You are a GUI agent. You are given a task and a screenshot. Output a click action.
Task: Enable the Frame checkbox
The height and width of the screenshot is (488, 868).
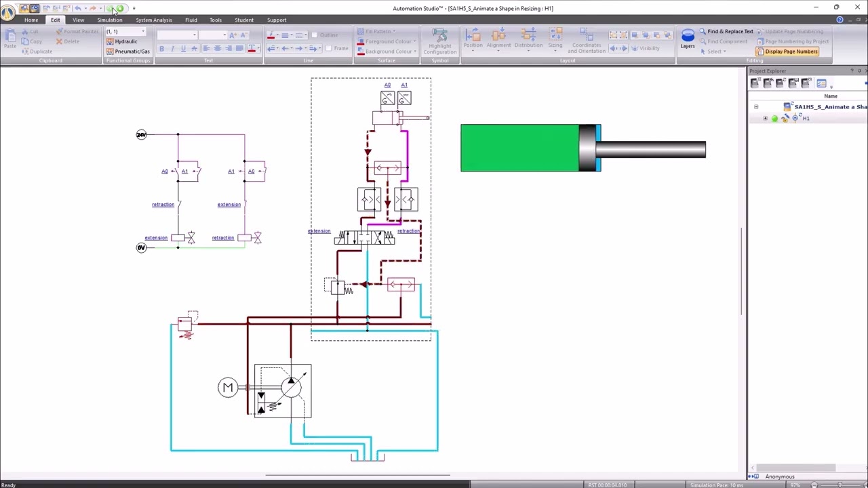tap(329, 49)
